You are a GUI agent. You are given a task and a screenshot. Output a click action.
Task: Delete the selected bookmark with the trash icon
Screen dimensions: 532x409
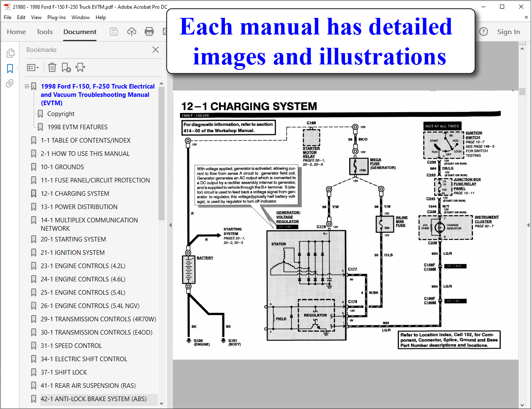[x=52, y=67]
